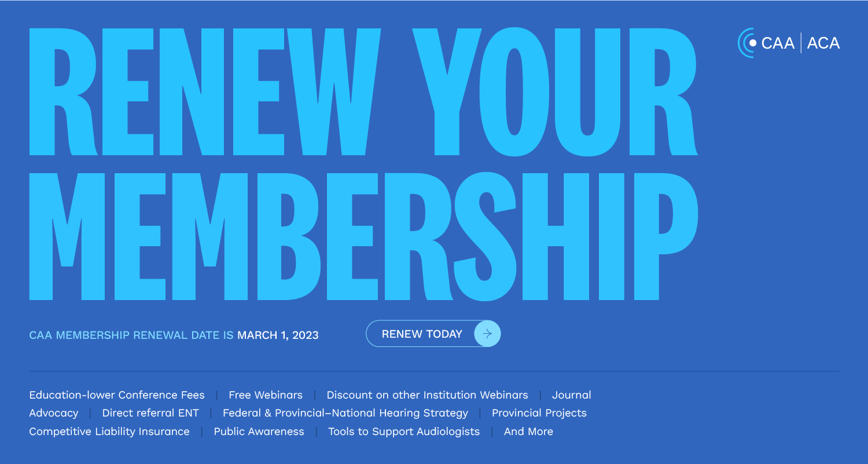Click the Renew Today button

(433, 334)
